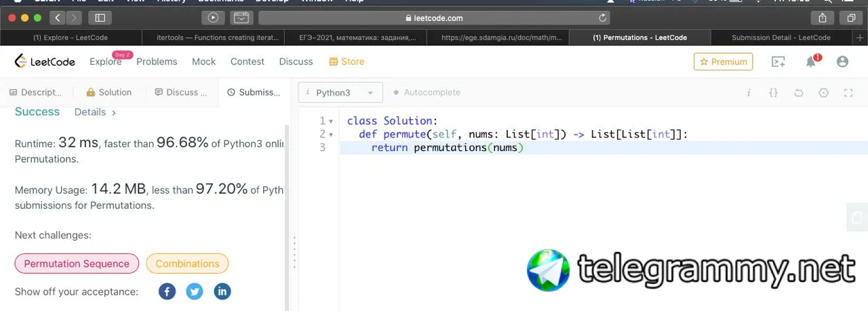This screenshot has width=868, height=311.
Task: Switch to the Description tab
Action: point(36,93)
